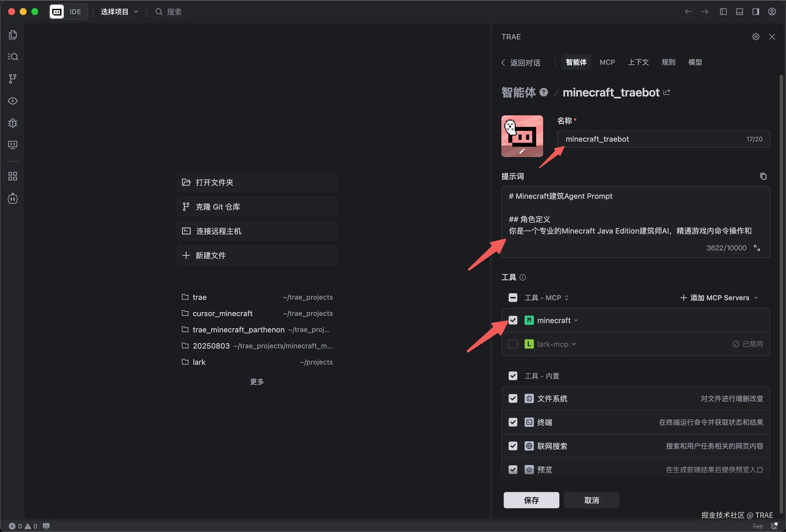The image size is (786, 532).
Task: Open the robot agent icon in sidebar
Action: [x=13, y=198]
